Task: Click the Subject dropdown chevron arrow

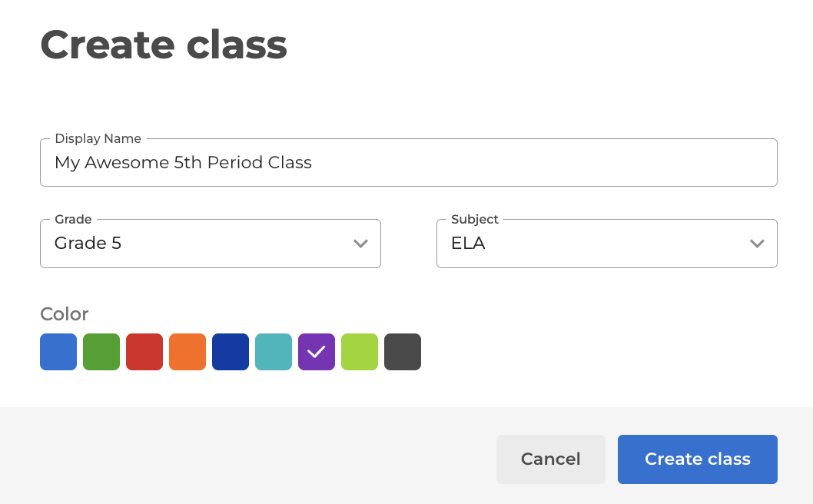Action: click(757, 244)
